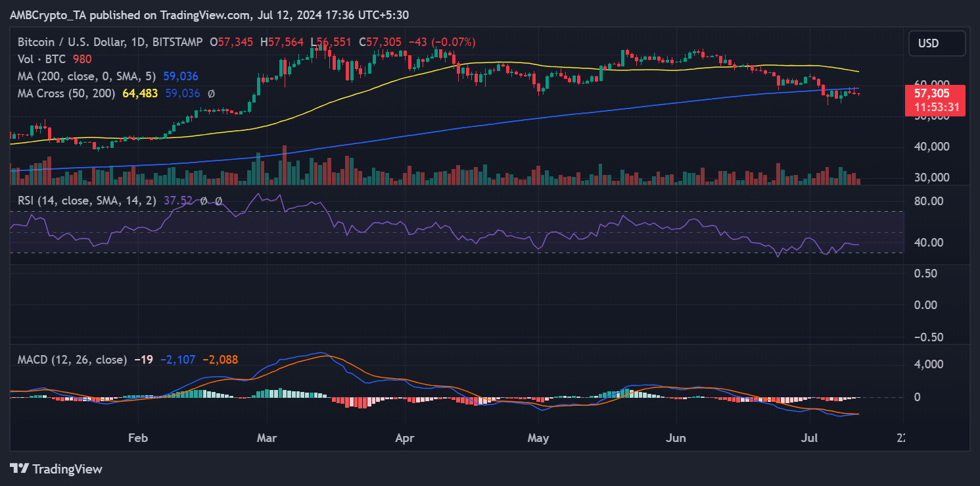Open the USD currency selector

tap(937, 43)
